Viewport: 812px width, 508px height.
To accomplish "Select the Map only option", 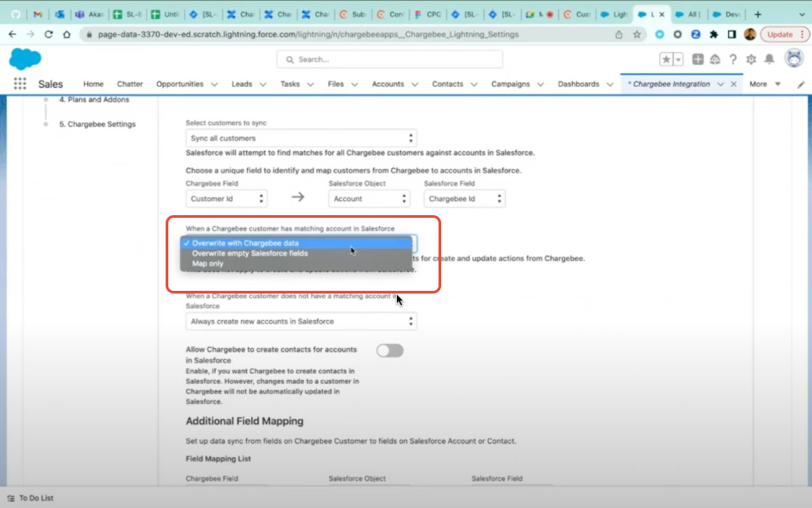I will [296, 263].
